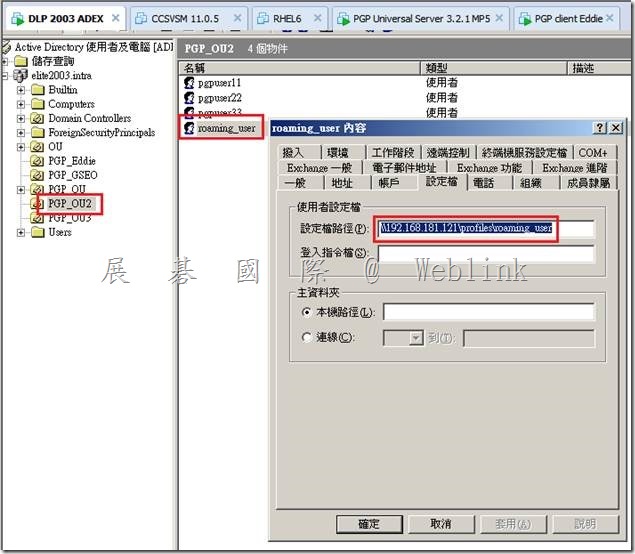Click the 登入指令檔 input field

tap(485, 254)
